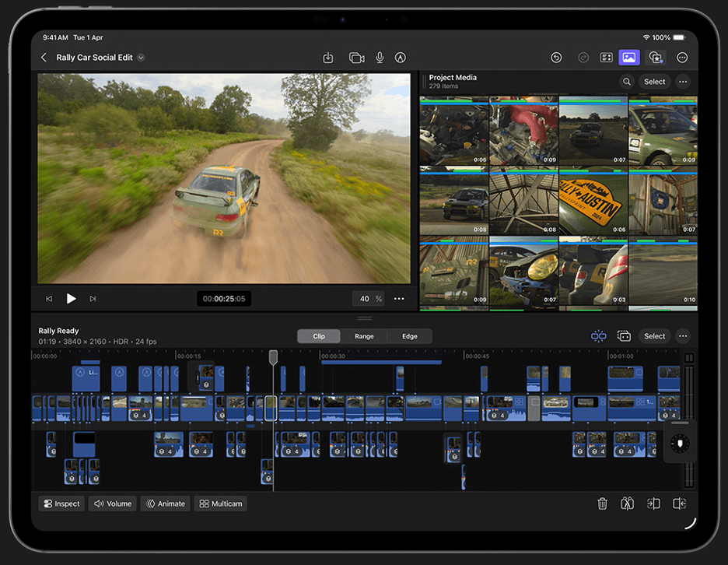Open the Multicam editor

point(221,504)
